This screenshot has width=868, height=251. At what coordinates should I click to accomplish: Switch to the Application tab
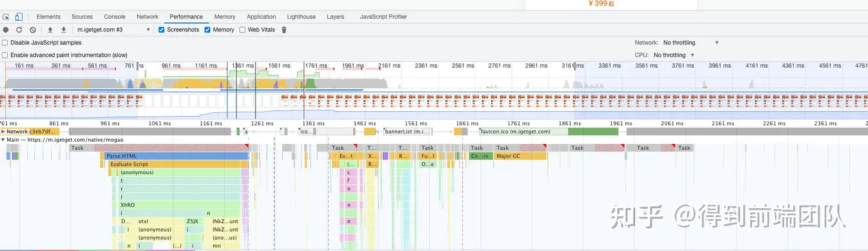261,17
